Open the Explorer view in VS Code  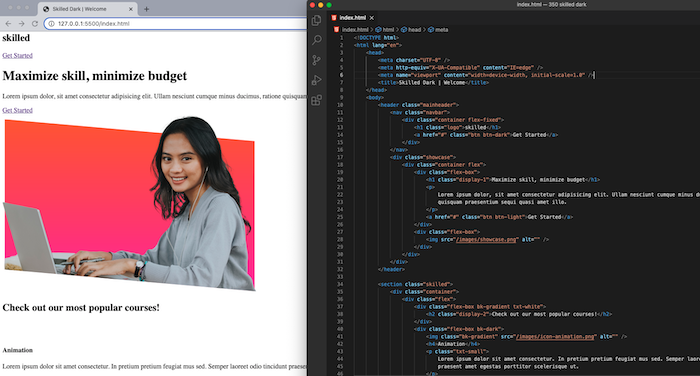(x=317, y=20)
